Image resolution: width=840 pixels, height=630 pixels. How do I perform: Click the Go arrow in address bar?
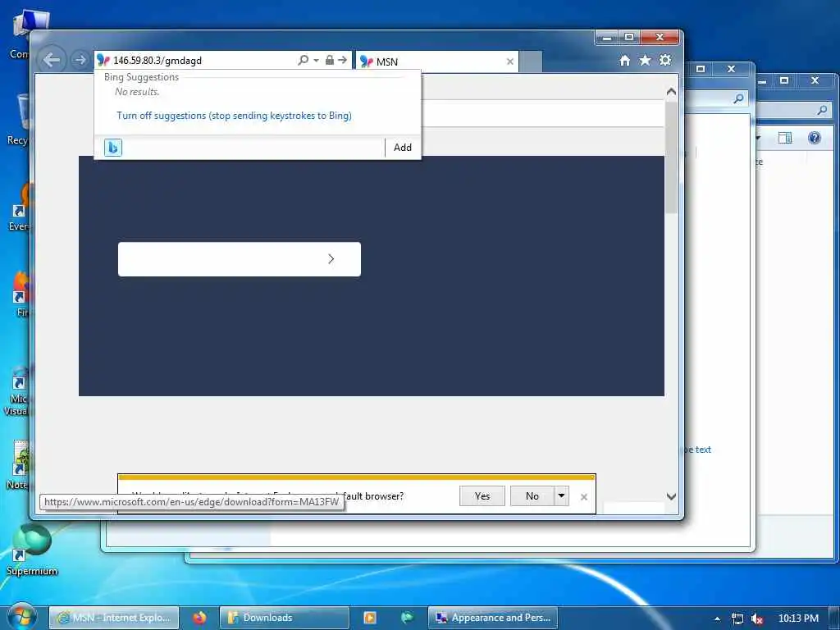pos(342,60)
